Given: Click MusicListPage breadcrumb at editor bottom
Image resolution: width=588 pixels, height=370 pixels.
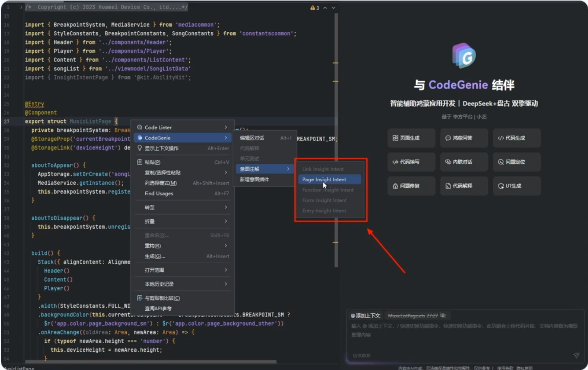Looking at the screenshot, I should point(19,368).
